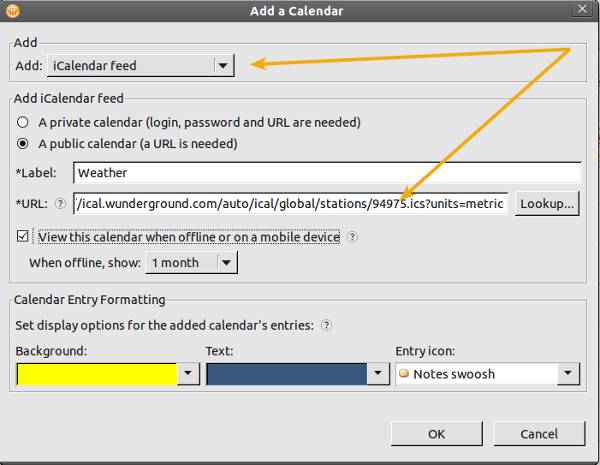
Task: Click the dark blue Text color swatch
Action: 287,374
